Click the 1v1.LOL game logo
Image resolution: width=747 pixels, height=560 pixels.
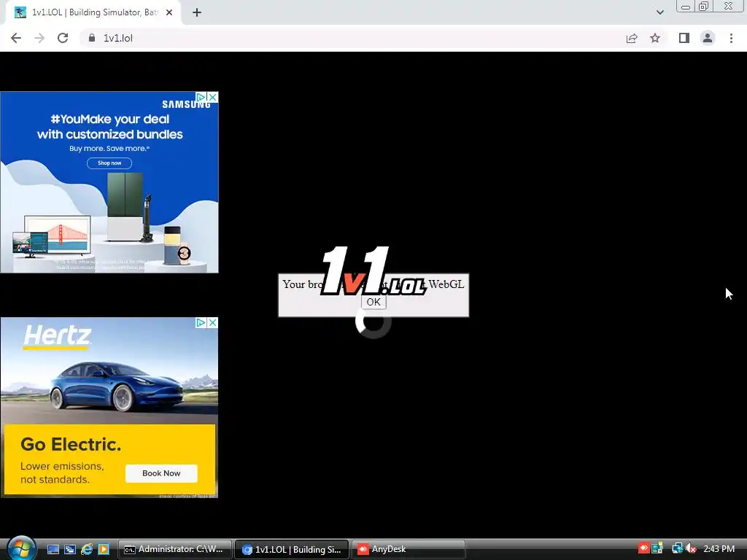pos(373,271)
